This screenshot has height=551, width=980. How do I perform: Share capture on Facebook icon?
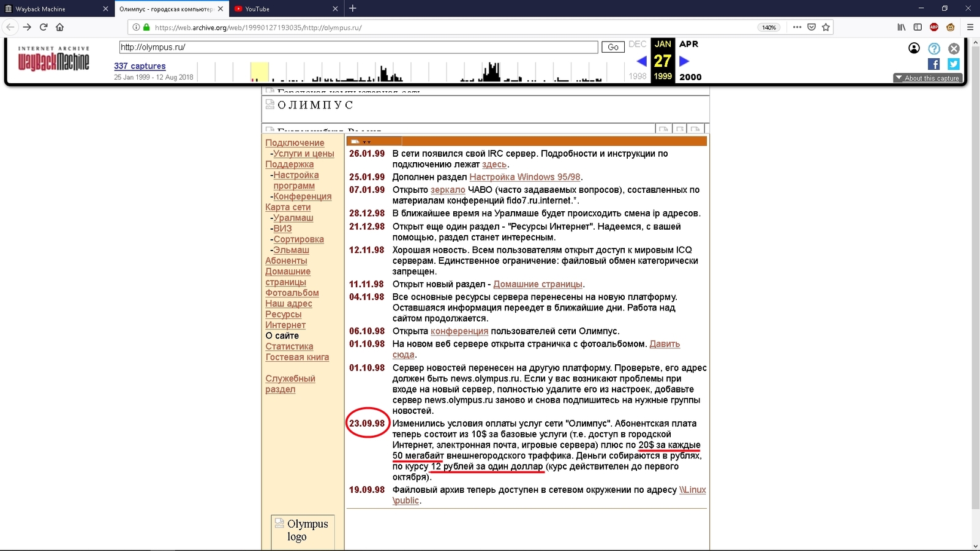click(934, 64)
